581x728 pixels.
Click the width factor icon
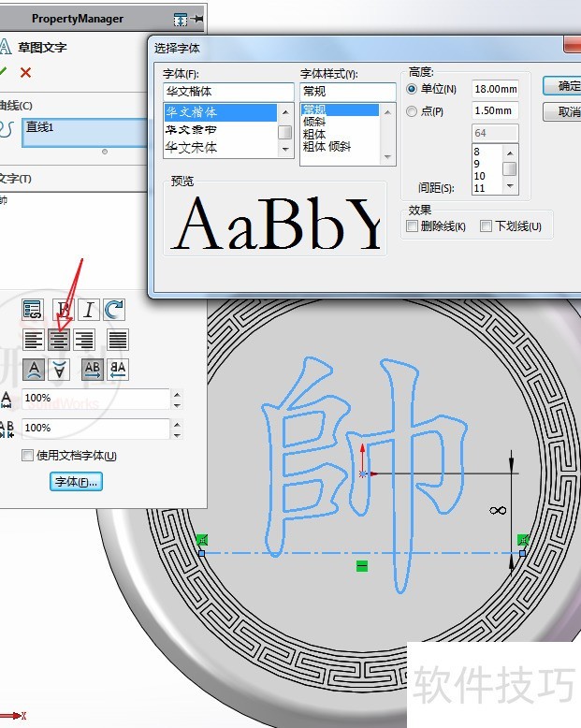coord(6,399)
